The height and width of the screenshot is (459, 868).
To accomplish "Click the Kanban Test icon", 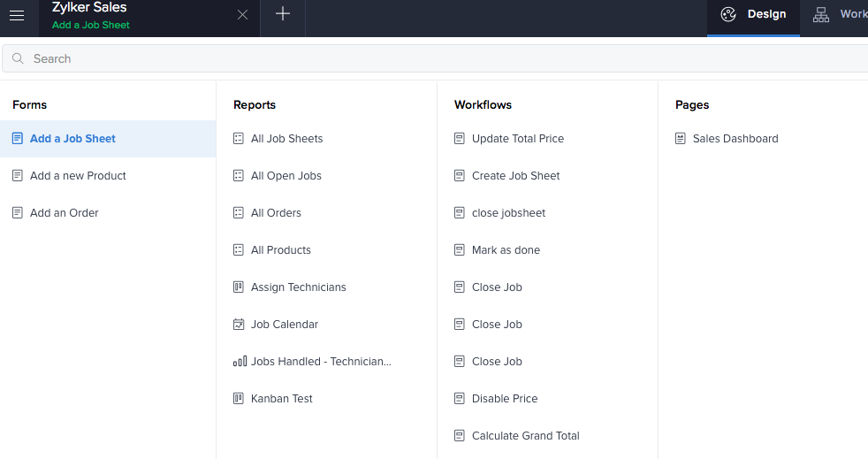I will pyautogui.click(x=239, y=399).
